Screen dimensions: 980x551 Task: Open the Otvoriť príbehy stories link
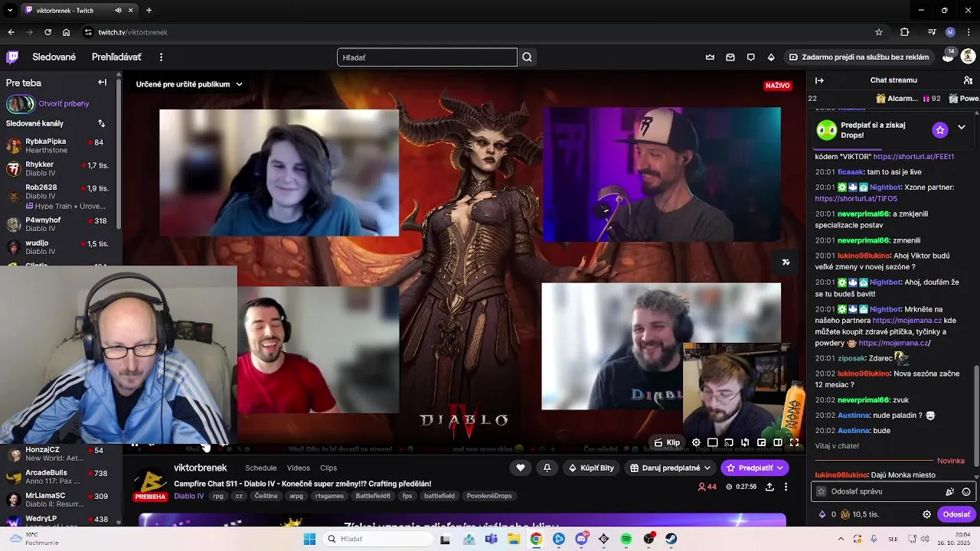click(64, 103)
